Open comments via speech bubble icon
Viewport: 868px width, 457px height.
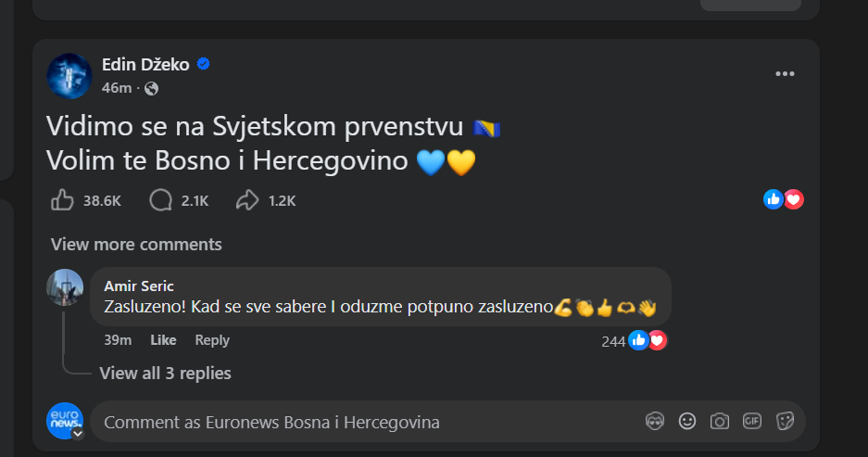(x=161, y=199)
